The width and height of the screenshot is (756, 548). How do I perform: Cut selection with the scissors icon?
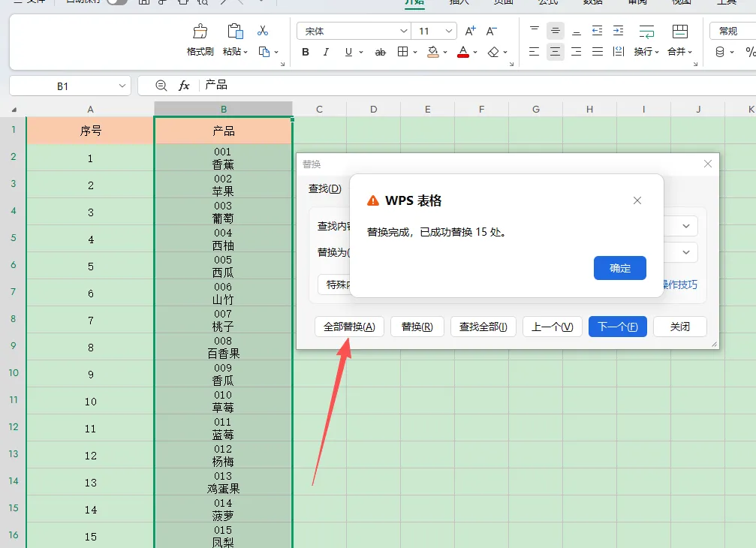263,31
